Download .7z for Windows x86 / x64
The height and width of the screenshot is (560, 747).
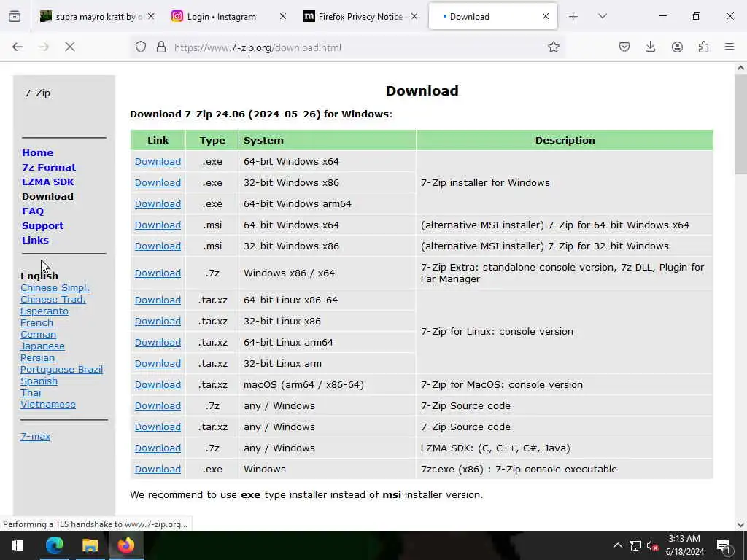(158, 273)
